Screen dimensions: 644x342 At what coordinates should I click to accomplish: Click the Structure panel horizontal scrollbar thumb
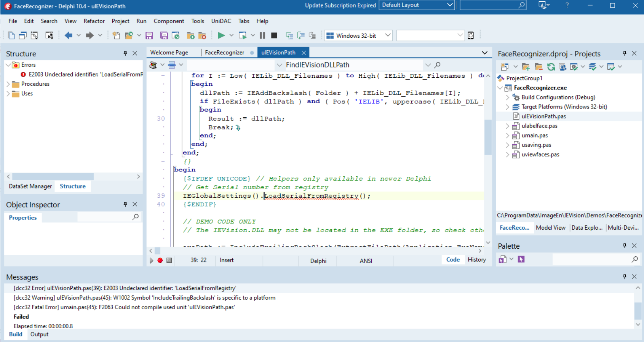(53, 177)
